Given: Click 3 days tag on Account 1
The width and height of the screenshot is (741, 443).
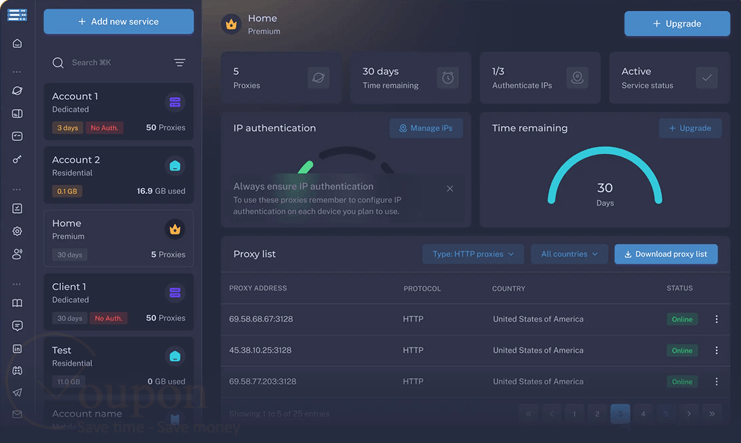Looking at the screenshot, I should pyautogui.click(x=67, y=128).
